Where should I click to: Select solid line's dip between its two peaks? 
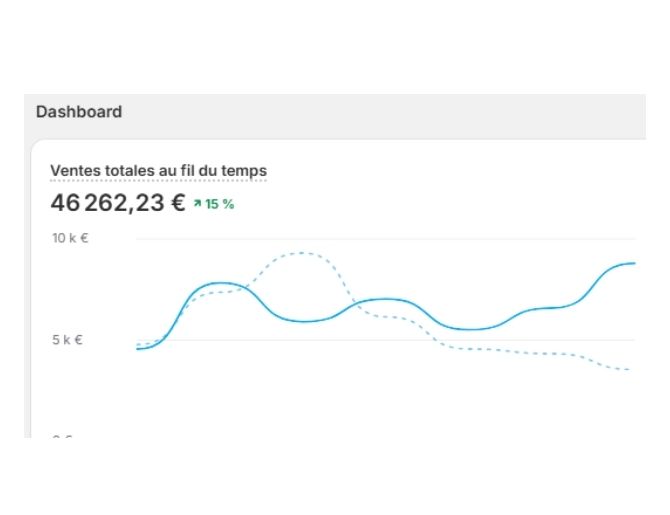[304, 321]
